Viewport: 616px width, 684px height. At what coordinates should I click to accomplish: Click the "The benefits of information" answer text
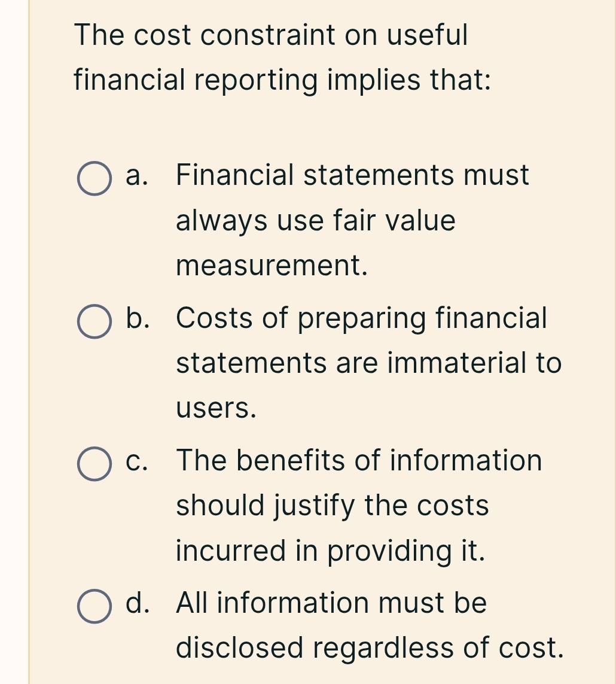[359, 461]
